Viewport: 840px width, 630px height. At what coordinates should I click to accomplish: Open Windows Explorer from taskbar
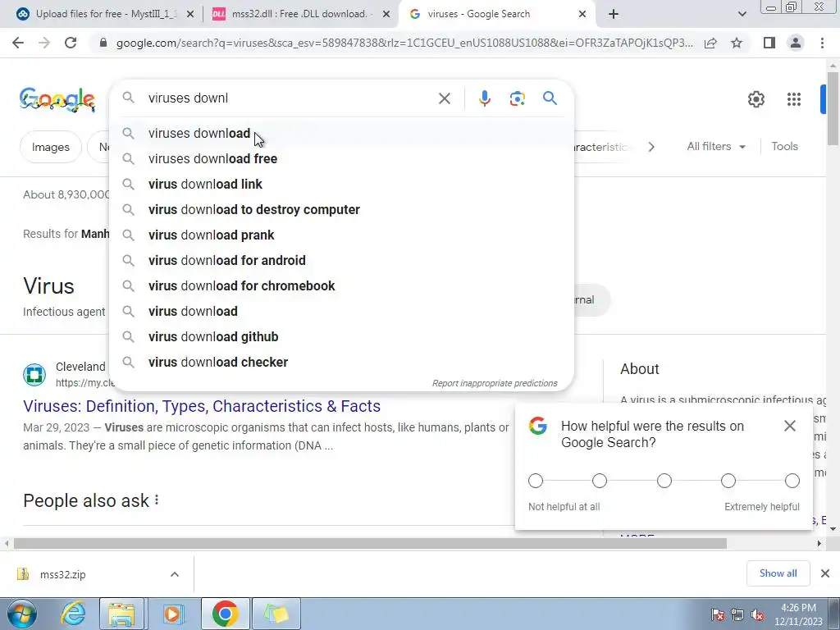point(121,614)
